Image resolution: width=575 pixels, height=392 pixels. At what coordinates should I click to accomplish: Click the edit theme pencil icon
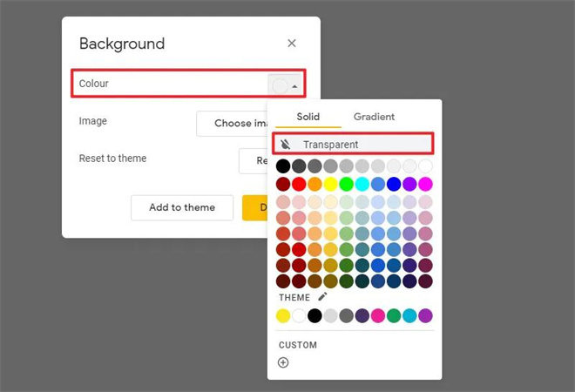click(x=322, y=297)
